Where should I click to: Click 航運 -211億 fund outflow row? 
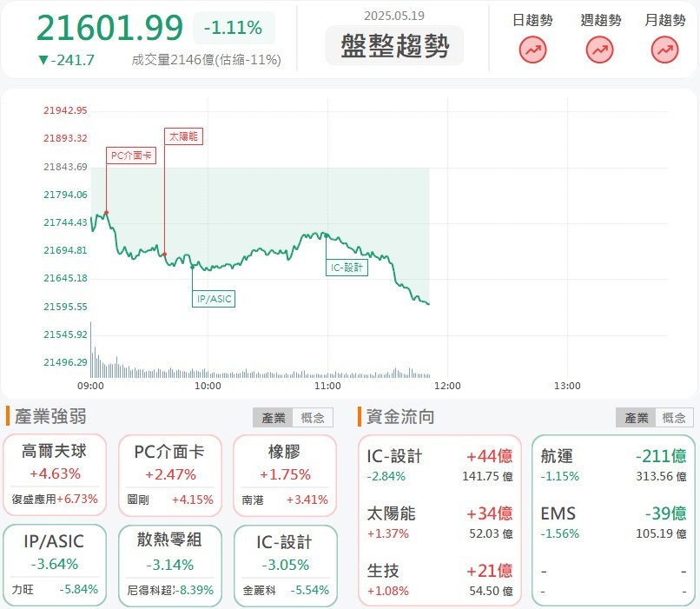pos(613,466)
